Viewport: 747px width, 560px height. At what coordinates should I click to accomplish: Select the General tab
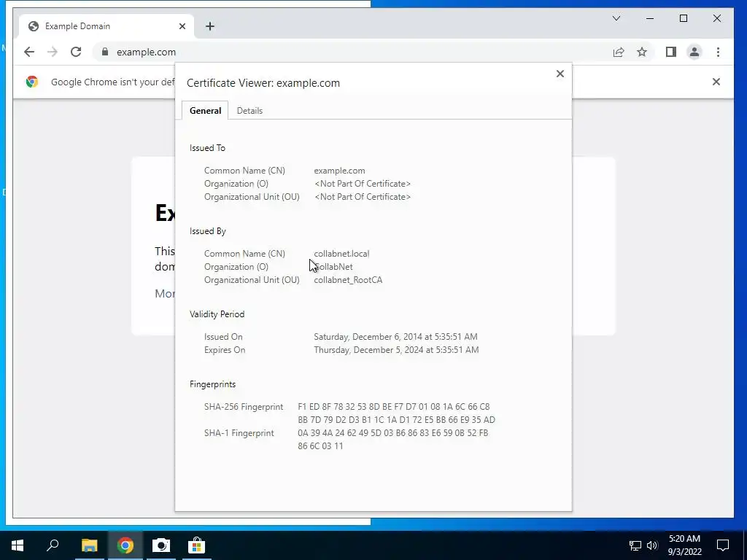point(205,111)
